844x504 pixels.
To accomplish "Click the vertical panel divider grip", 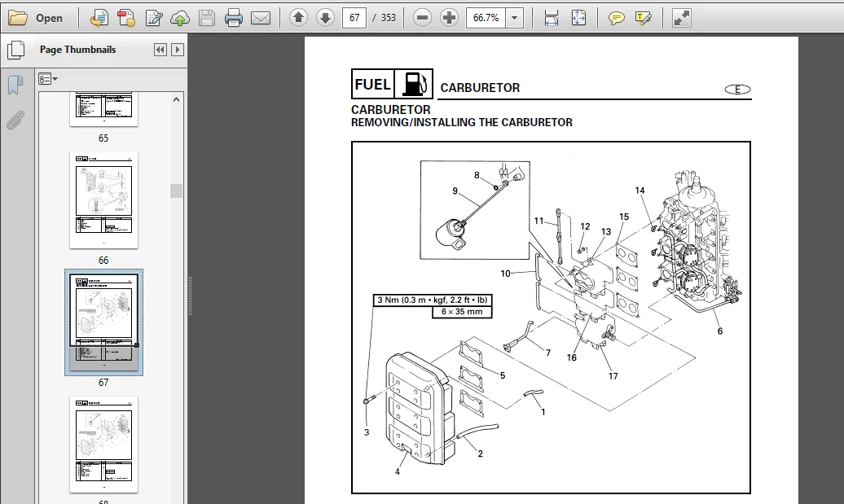I will tap(190, 296).
